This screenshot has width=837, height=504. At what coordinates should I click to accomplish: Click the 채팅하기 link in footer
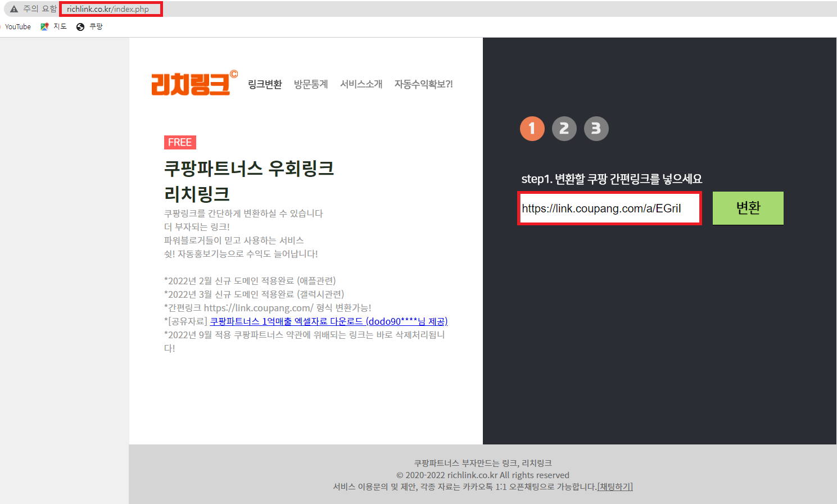coord(615,487)
